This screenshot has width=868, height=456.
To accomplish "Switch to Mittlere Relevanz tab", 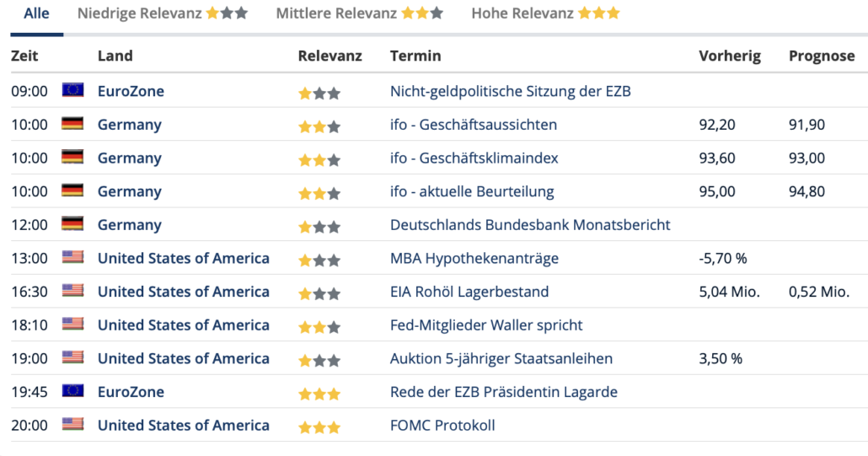I will [360, 13].
